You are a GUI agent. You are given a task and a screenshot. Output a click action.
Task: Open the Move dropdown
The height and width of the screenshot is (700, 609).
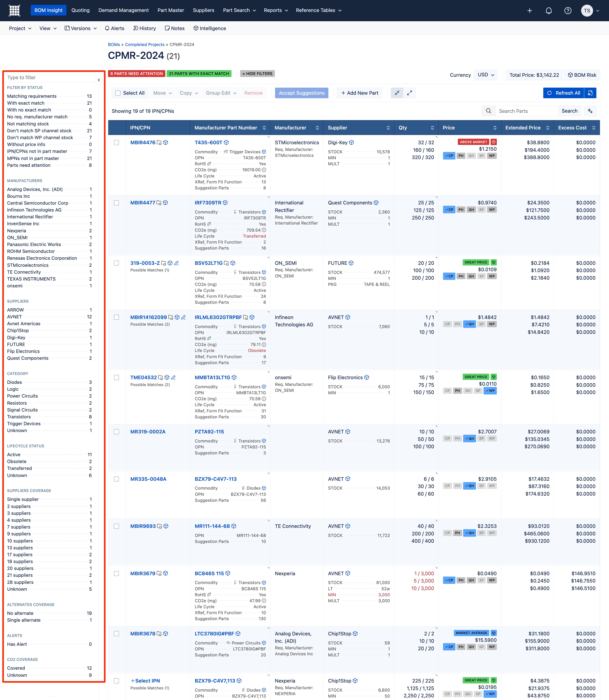pos(162,93)
